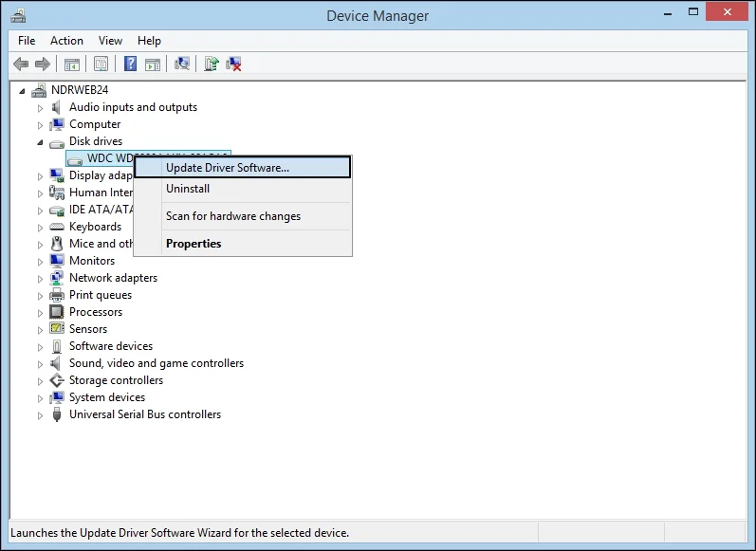The width and height of the screenshot is (756, 551).
Task: Click the WDC disk drive device icon
Action: coord(75,160)
